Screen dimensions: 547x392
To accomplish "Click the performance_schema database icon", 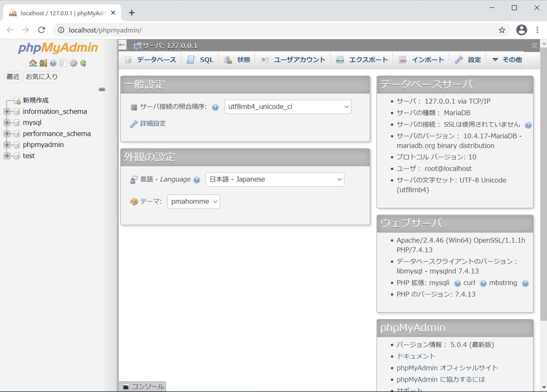I will click(x=17, y=134).
